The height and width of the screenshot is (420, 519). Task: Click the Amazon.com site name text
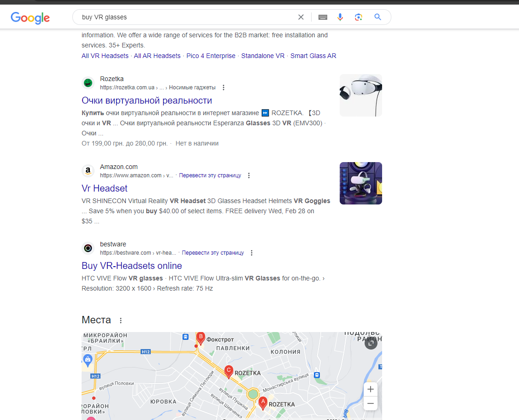point(119,167)
